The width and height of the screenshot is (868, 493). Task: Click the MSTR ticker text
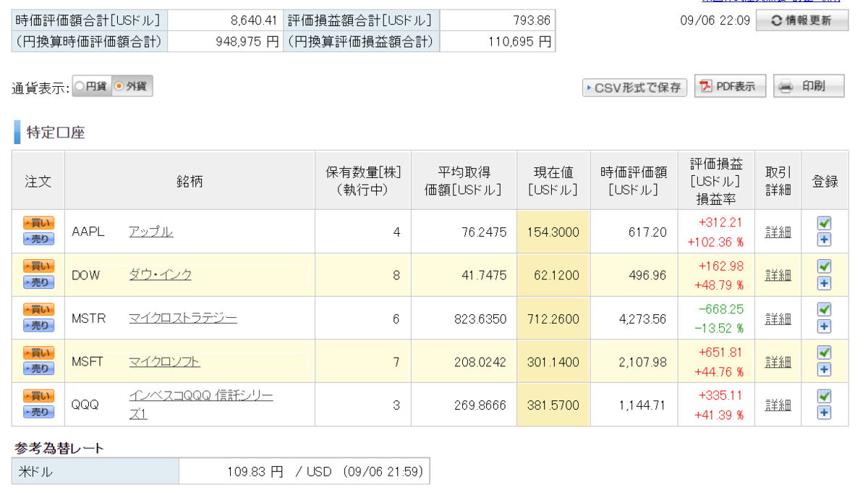coord(89,319)
